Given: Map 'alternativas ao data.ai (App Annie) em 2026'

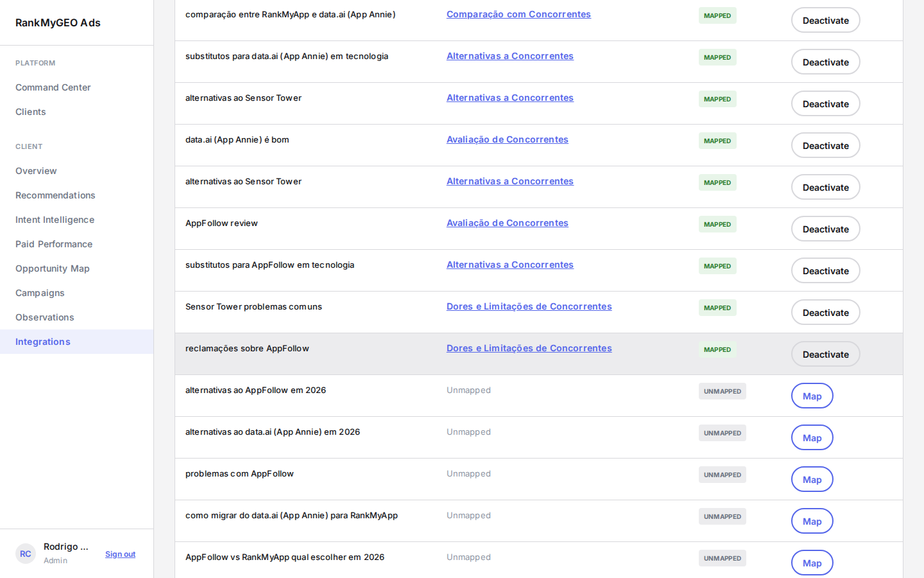Looking at the screenshot, I should 812,438.
